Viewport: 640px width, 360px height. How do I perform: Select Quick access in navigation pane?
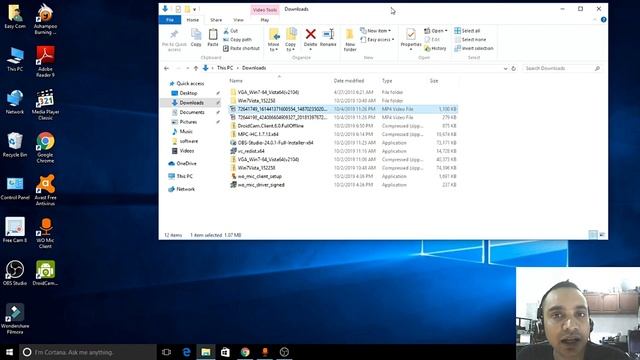190,83
